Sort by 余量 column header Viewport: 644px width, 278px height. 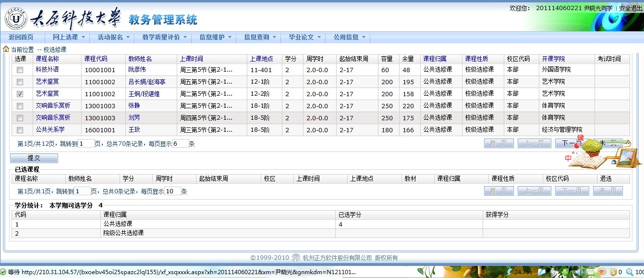click(x=408, y=59)
